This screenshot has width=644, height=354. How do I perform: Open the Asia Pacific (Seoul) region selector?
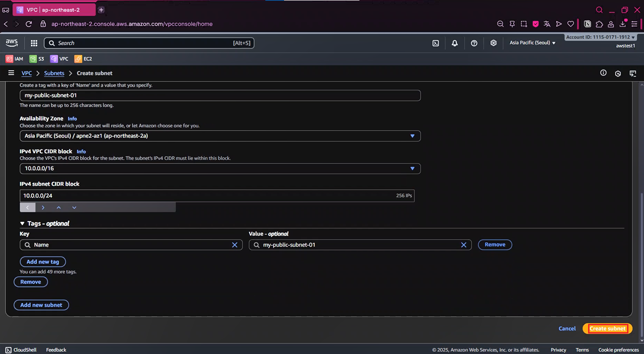(532, 43)
